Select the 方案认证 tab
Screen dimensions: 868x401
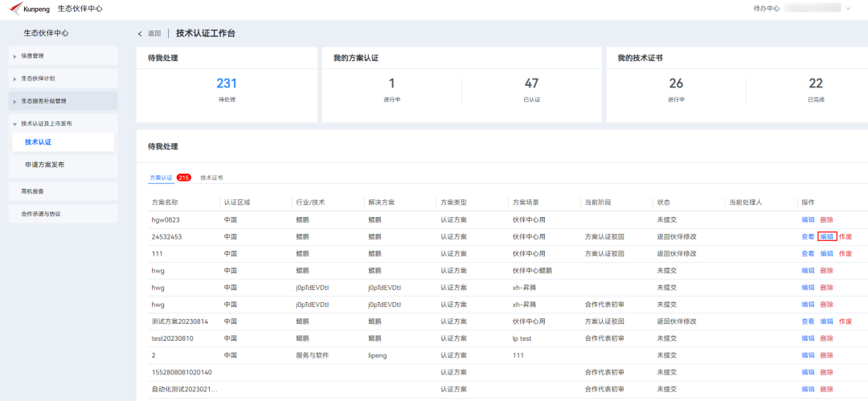tap(161, 178)
